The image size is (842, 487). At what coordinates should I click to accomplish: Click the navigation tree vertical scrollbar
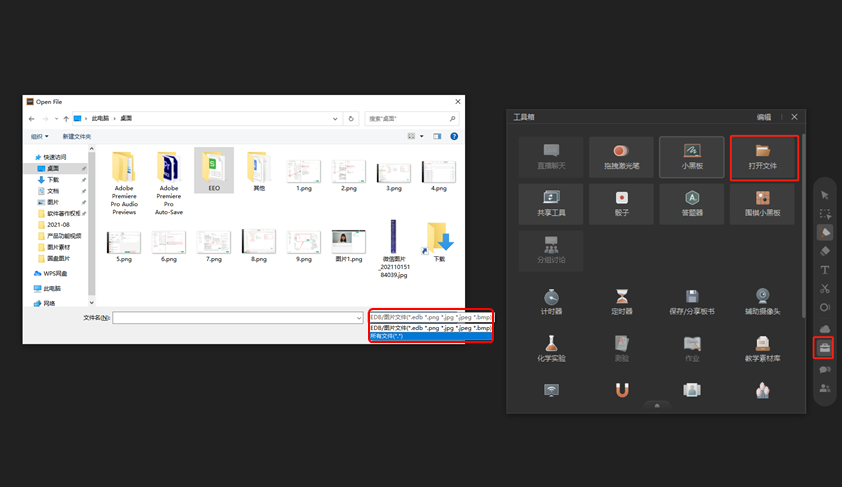[x=91, y=226]
